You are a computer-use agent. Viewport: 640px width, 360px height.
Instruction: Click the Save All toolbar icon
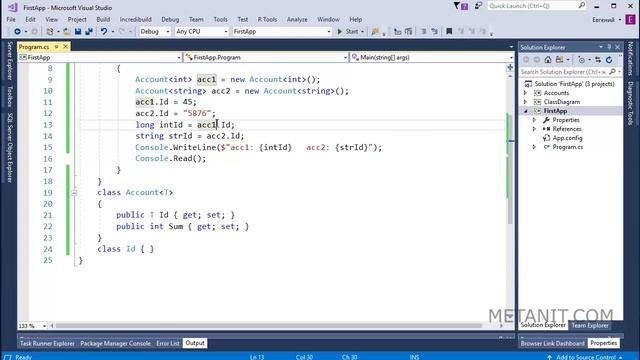click(89, 31)
